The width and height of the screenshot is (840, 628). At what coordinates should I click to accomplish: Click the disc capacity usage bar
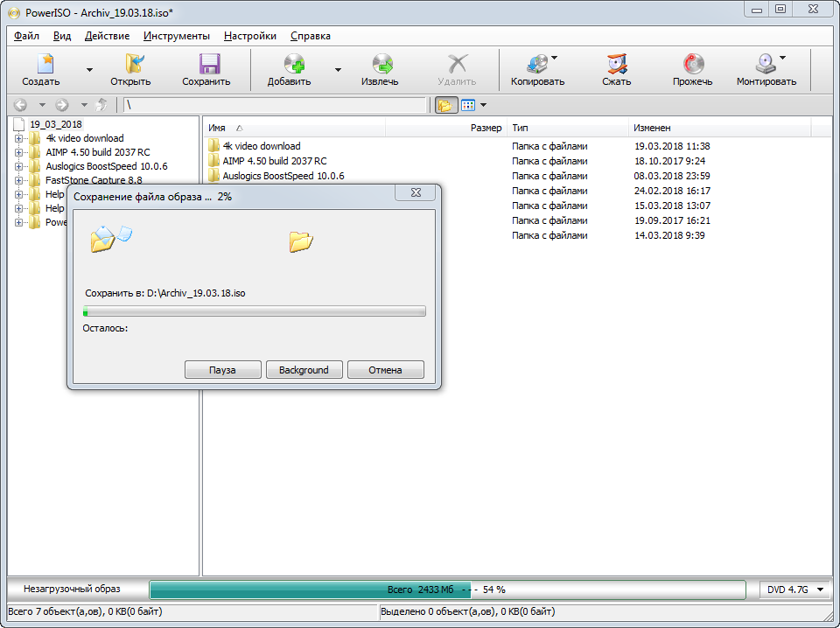pos(447,590)
